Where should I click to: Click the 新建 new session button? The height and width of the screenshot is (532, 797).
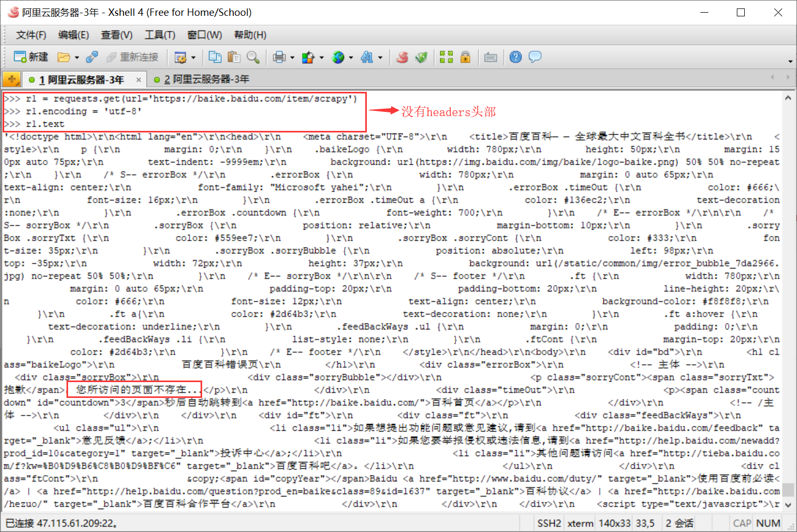click(31, 57)
